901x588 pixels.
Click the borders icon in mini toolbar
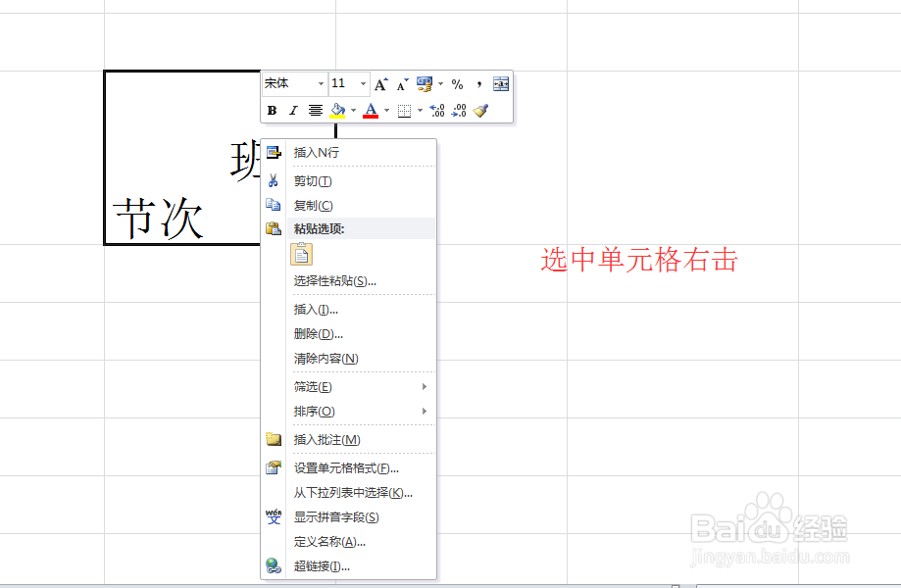[x=404, y=110]
